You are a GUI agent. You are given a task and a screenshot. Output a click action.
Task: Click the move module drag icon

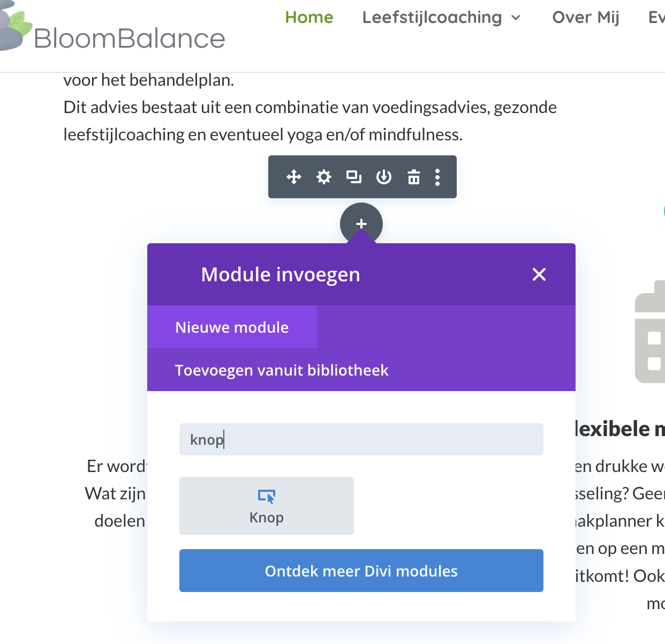[294, 177]
